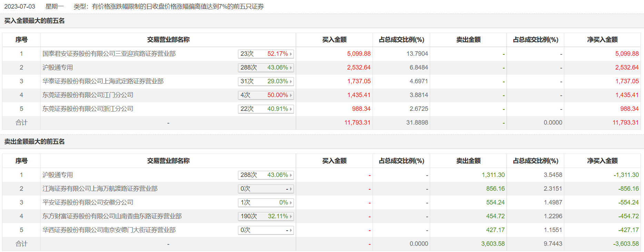The height and width of the screenshot is (252, 644).
Task: Open 国泰君安证券三亚迎宾路证券营业部 link
Action: click(x=109, y=54)
